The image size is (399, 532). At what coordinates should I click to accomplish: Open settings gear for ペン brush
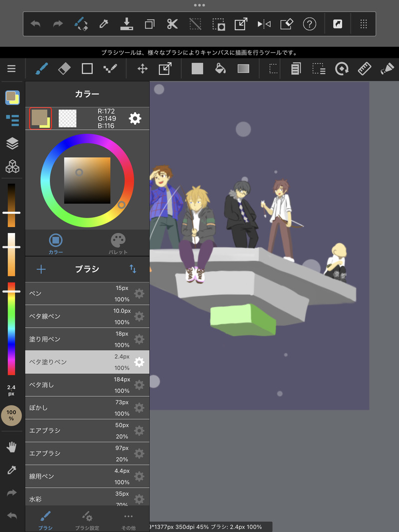[x=139, y=293]
